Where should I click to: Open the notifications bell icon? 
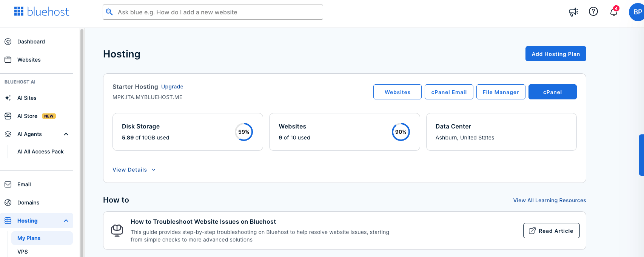click(614, 12)
